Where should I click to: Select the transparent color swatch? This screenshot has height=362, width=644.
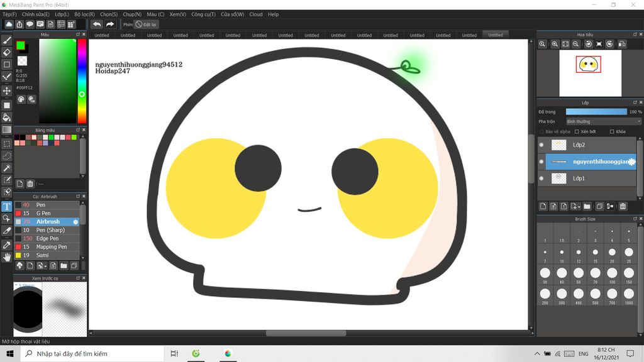pyautogui.click(x=22, y=61)
